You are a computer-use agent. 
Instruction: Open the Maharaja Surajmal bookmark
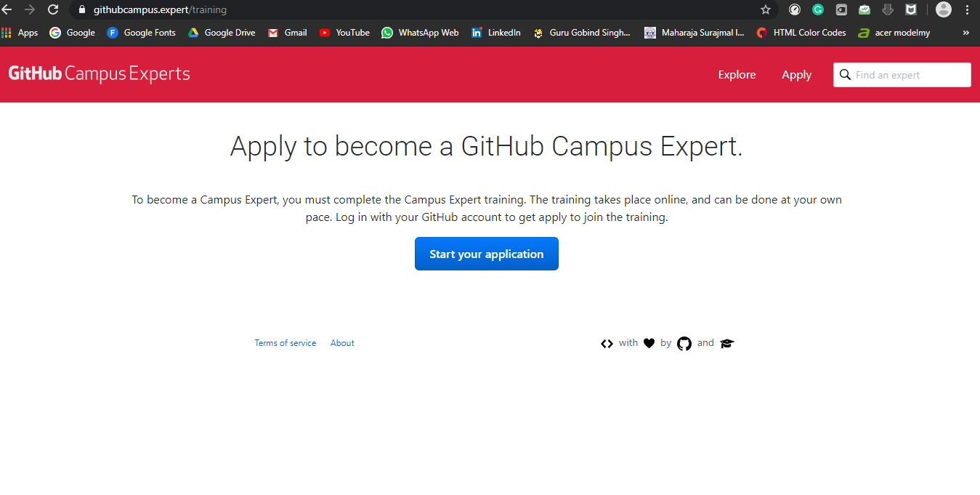[694, 33]
